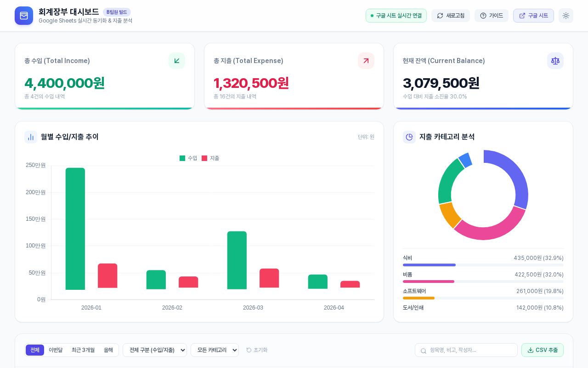Click the 회계장부 대시보드 title
The width and height of the screenshot is (588, 368).
click(x=69, y=12)
